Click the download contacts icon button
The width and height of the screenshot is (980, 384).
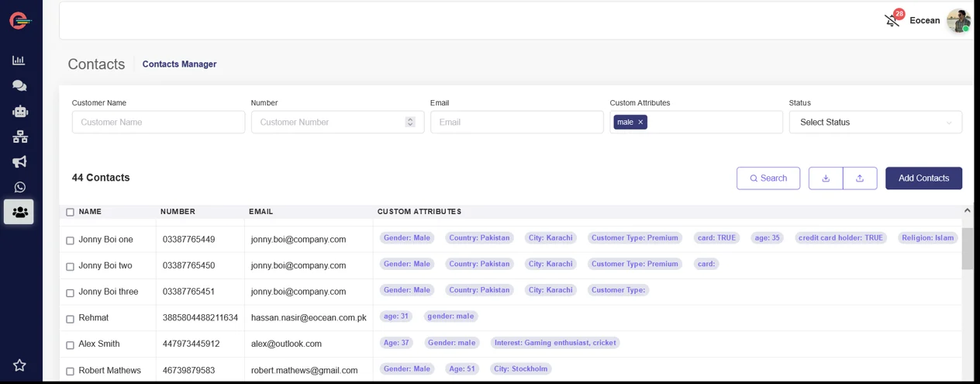(x=826, y=178)
